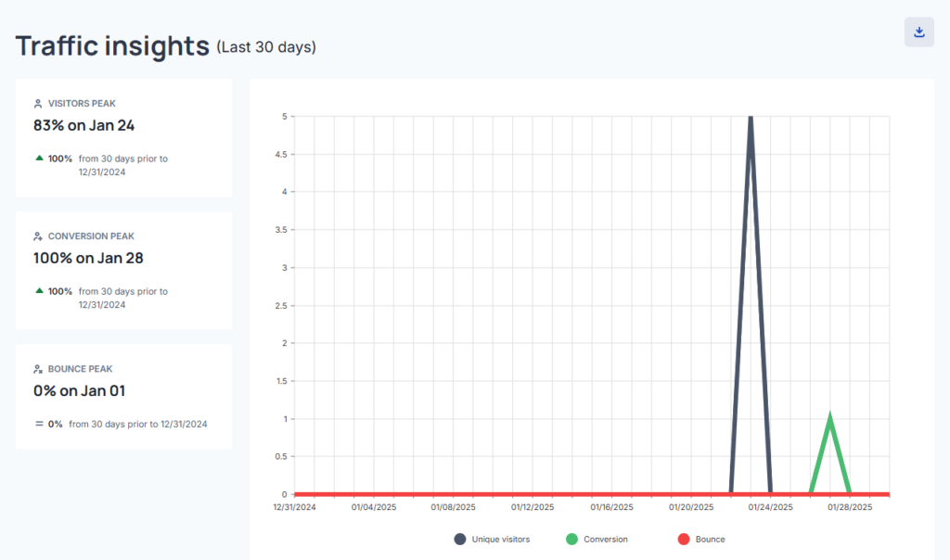Click the equals sign in Bounce Peak card
Image resolution: width=950 pixels, height=560 pixels.
39,424
